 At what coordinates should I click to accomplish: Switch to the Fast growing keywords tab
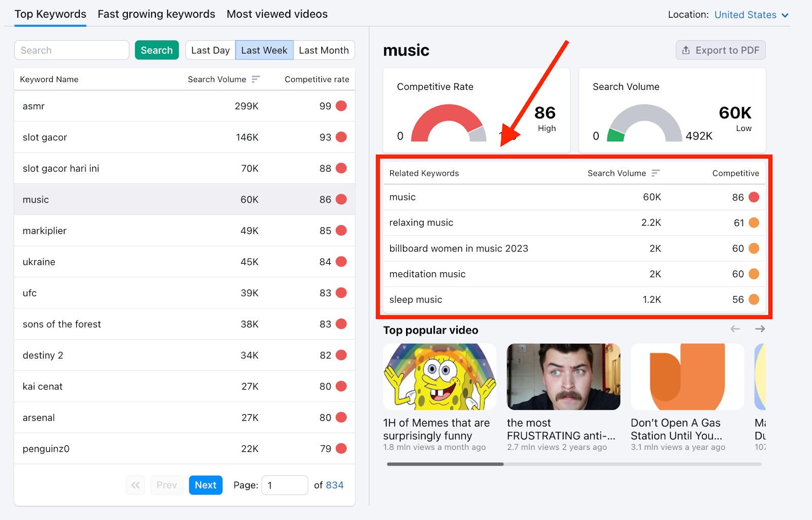(x=156, y=14)
